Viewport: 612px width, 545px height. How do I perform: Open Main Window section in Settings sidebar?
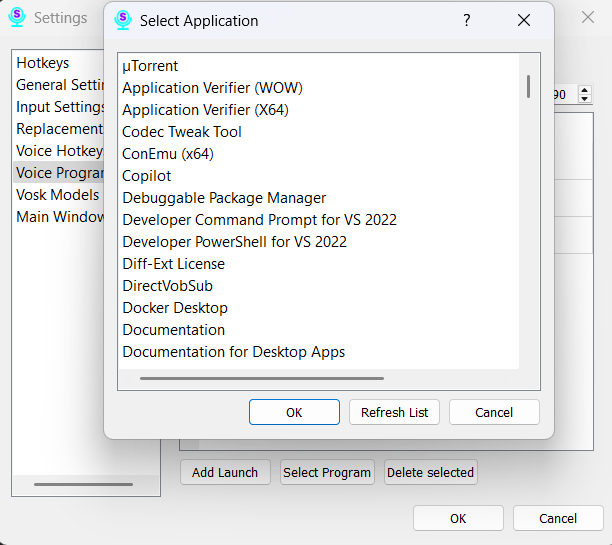60,217
